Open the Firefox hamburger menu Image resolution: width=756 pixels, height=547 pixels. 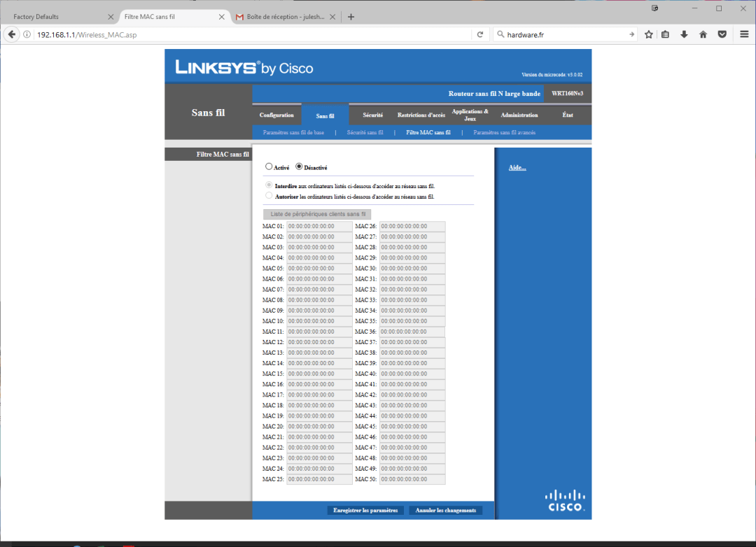click(x=743, y=34)
